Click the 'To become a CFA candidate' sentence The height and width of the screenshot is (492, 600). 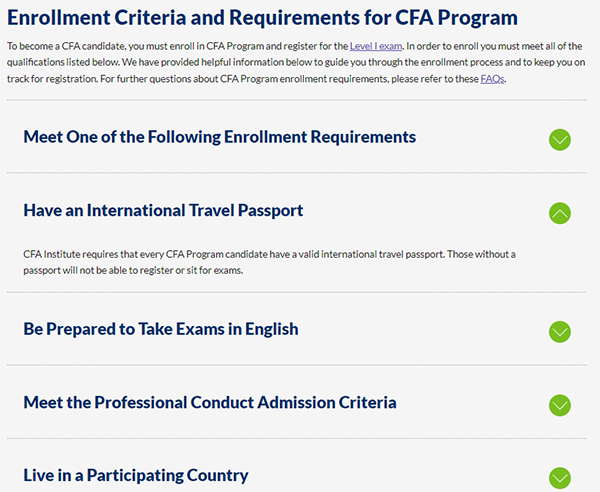pyautogui.click(x=120, y=46)
